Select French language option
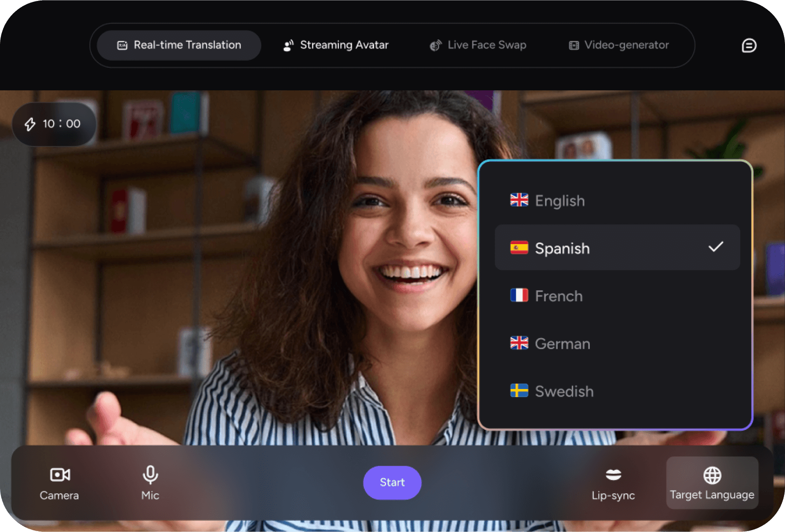This screenshot has height=532, width=785. [559, 296]
